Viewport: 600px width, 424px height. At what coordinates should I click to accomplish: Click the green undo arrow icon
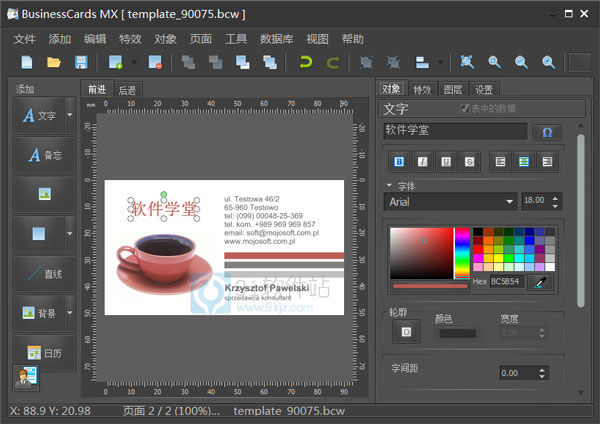(306, 62)
